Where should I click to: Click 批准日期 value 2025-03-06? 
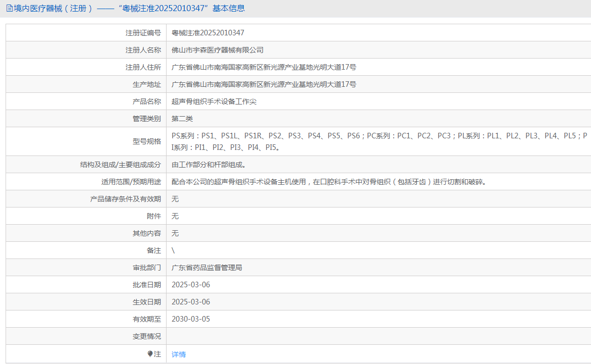click(191, 285)
